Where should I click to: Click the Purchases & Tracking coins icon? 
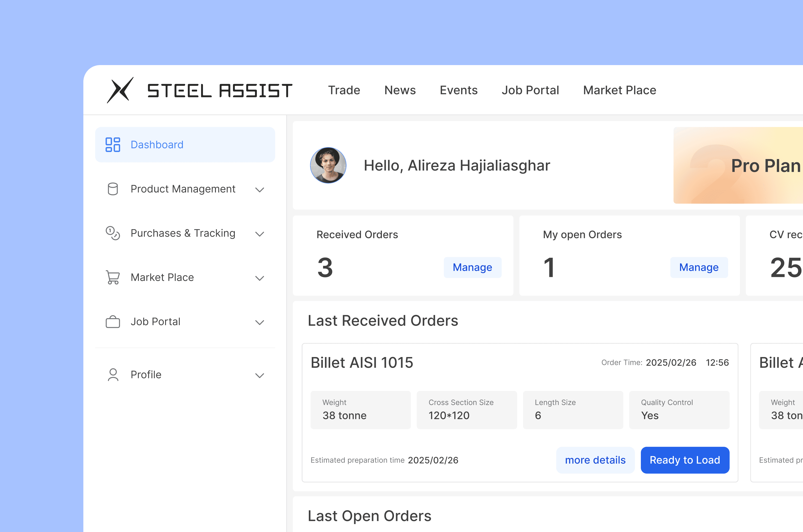pos(113,233)
